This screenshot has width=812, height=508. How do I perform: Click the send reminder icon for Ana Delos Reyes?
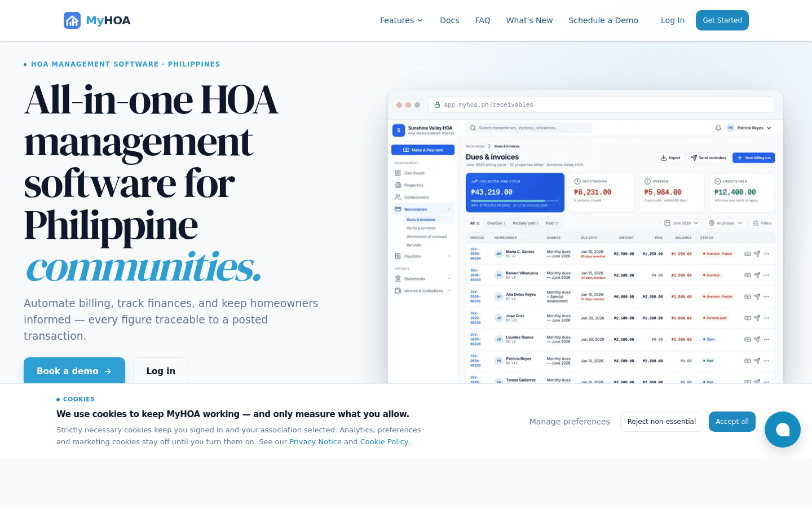pyautogui.click(x=757, y=296)
